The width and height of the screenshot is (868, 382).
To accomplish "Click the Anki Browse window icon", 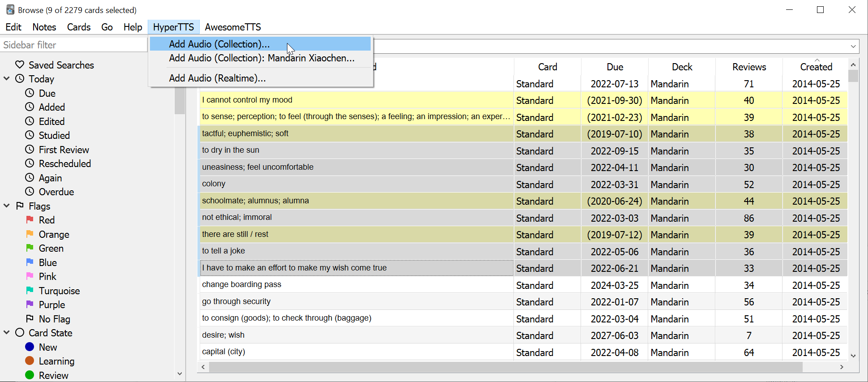I will 10,10.
